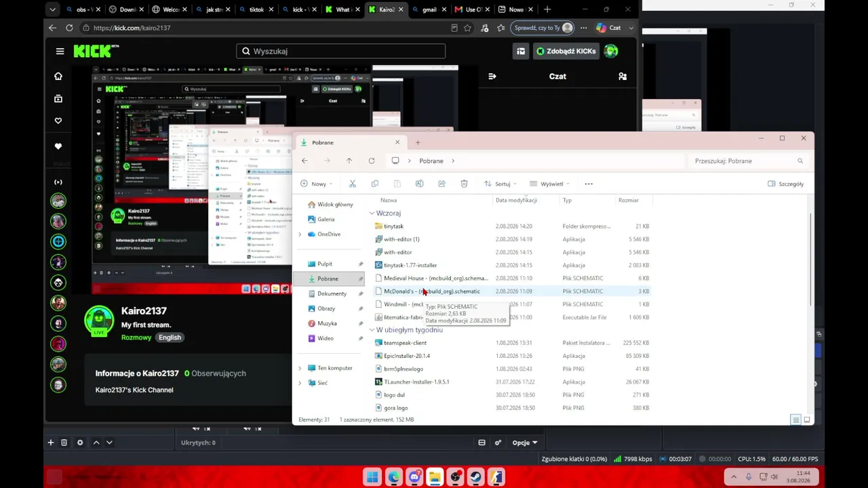Open Kick hamburger sidebar menu
The image size is (868, 488).
coord(60,51)
